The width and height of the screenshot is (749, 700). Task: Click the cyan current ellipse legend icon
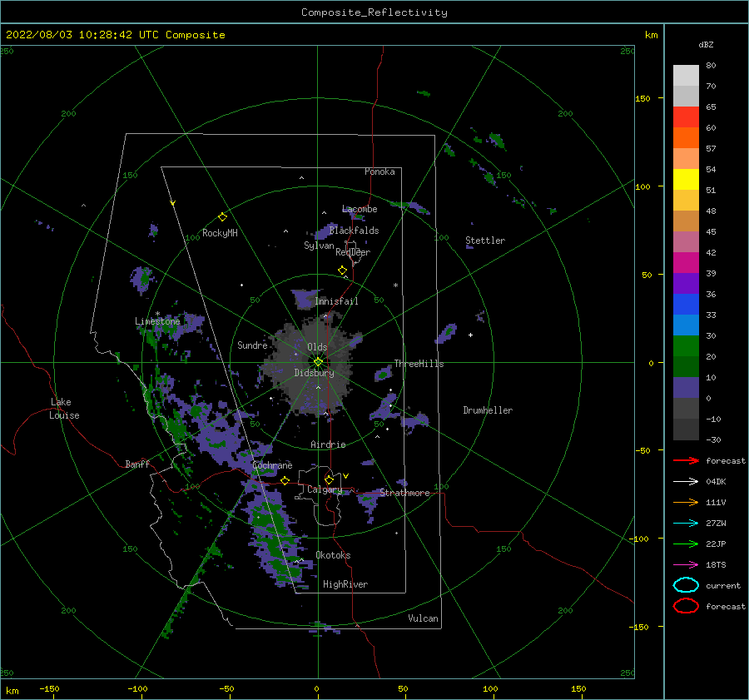pos(686,585)
